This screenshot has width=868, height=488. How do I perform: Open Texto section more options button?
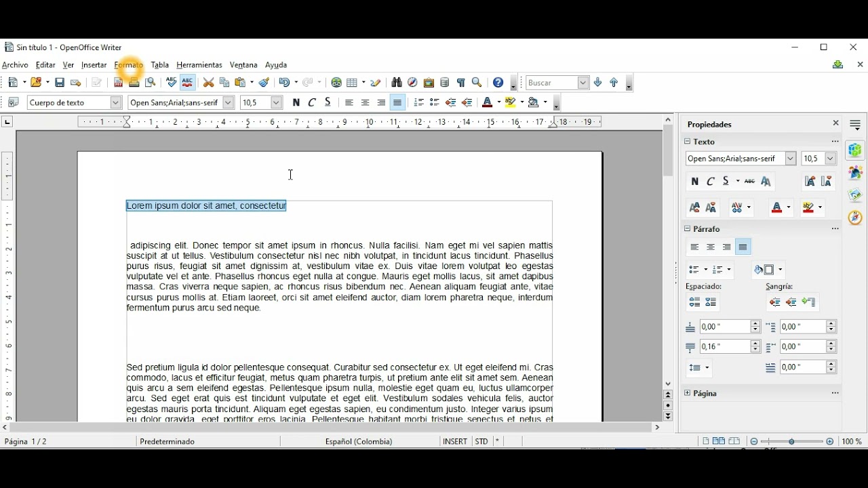pyautogui.click(x=835, y=142)
